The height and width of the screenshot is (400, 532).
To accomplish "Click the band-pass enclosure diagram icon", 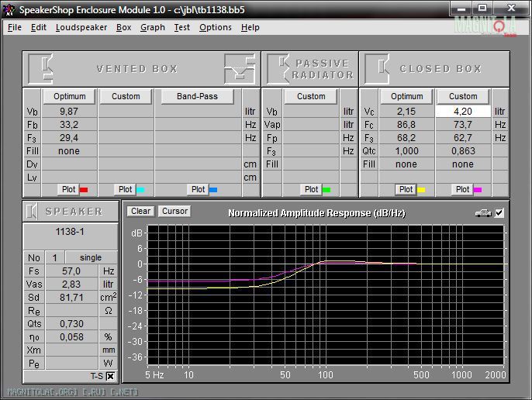I will click(x=240, y=69).
